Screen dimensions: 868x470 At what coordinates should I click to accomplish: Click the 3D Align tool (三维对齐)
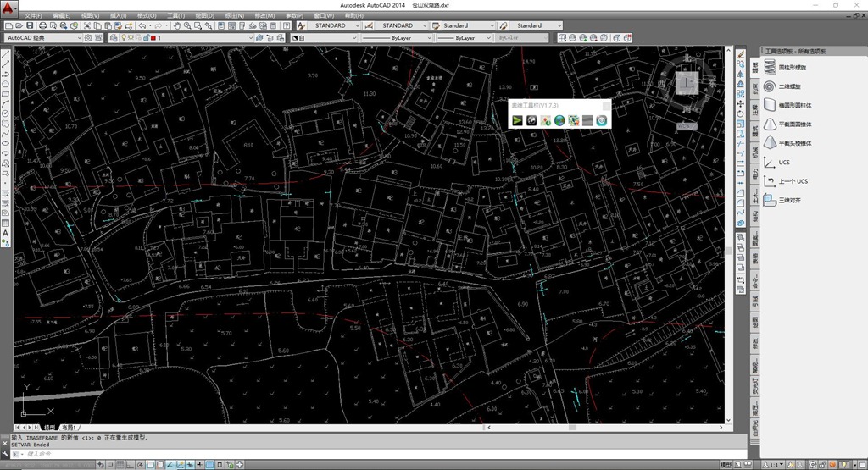(790, 200)
